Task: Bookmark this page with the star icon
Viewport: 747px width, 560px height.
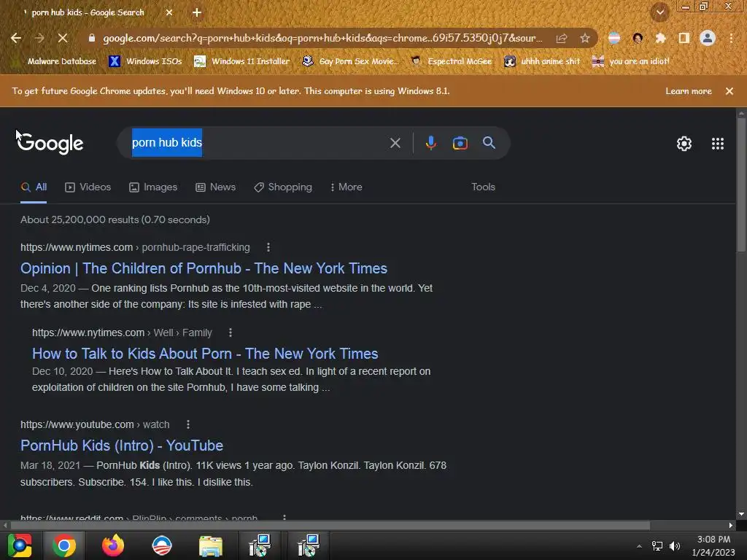Action: (x=585, y=39)
